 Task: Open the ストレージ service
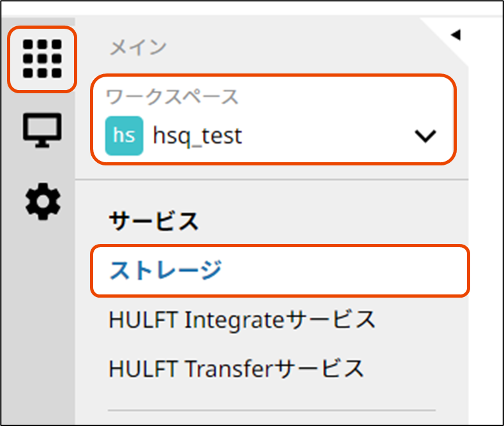click(x=165, y=271)
